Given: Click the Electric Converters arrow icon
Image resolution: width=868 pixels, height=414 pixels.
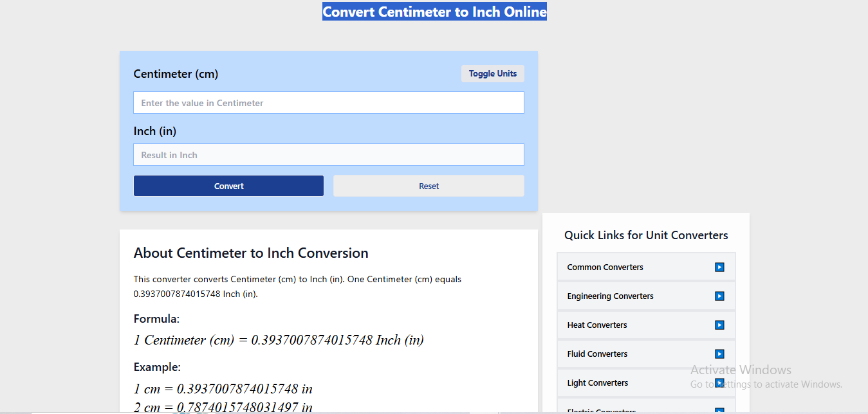Looking at the screenshot, I should (x=719, y=410).
